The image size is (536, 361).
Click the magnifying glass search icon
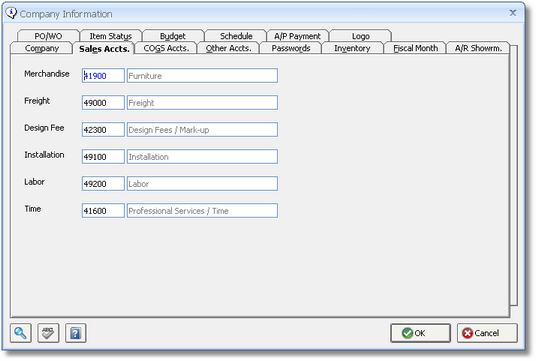(21, 333)
